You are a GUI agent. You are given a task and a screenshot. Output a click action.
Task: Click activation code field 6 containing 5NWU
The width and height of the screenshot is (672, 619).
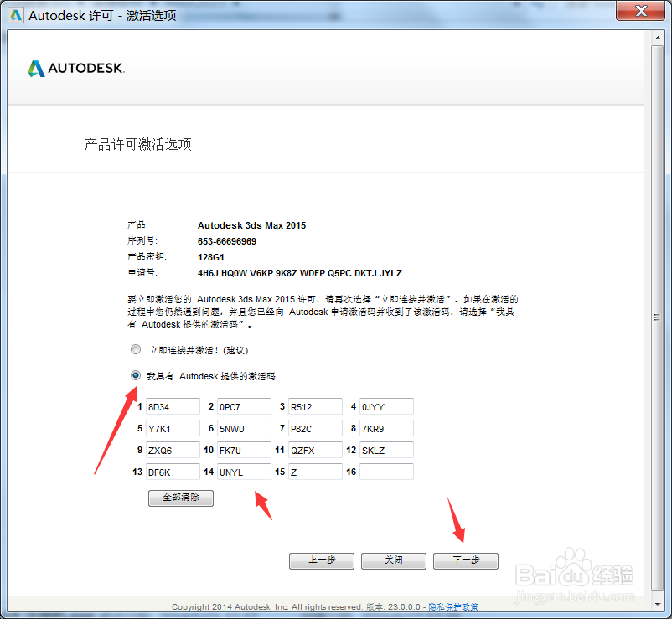(x=243, y=428)
